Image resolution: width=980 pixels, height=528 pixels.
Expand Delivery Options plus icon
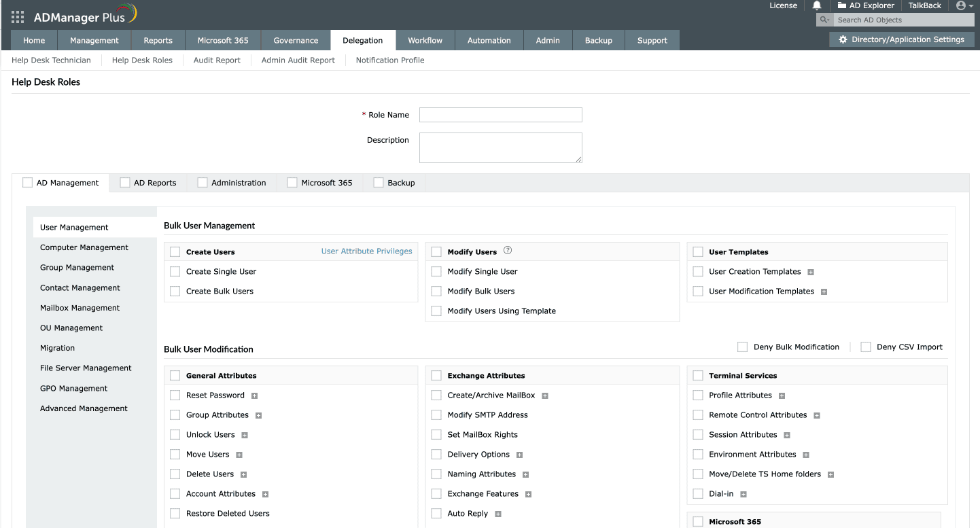pos(519,455)
